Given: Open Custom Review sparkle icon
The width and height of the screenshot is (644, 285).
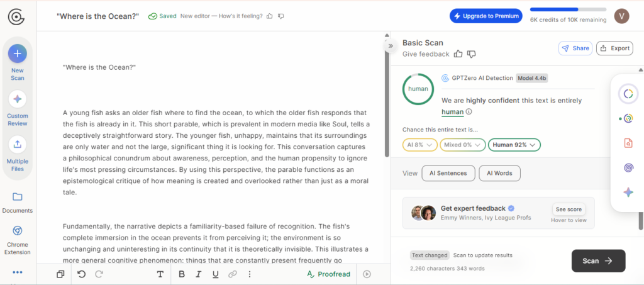Looking at the screenshot, I should click(x=17, y=99).
